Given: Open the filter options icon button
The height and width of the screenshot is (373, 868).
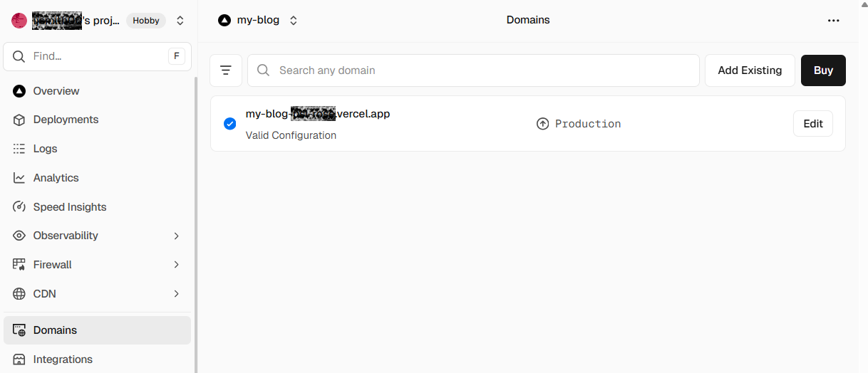Looking at the screenshot, I should click(x=226, y=70).
